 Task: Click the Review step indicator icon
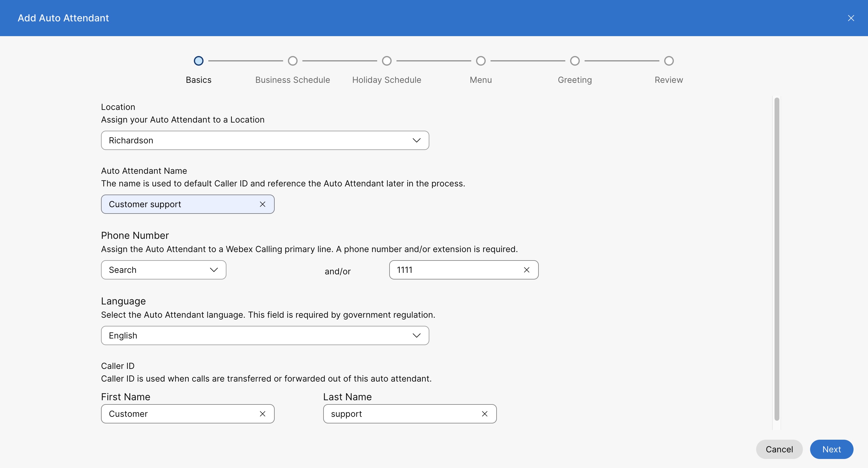point(668,60)
